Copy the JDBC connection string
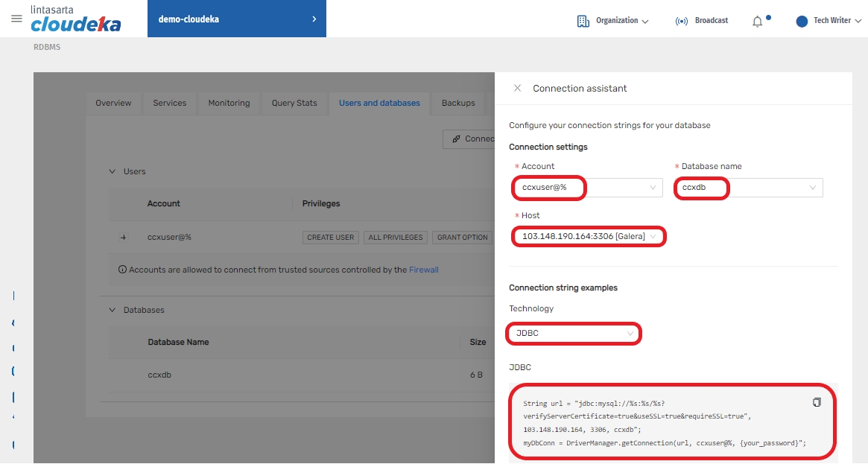Viewport: 868px width, 464px height. (817, 402)
